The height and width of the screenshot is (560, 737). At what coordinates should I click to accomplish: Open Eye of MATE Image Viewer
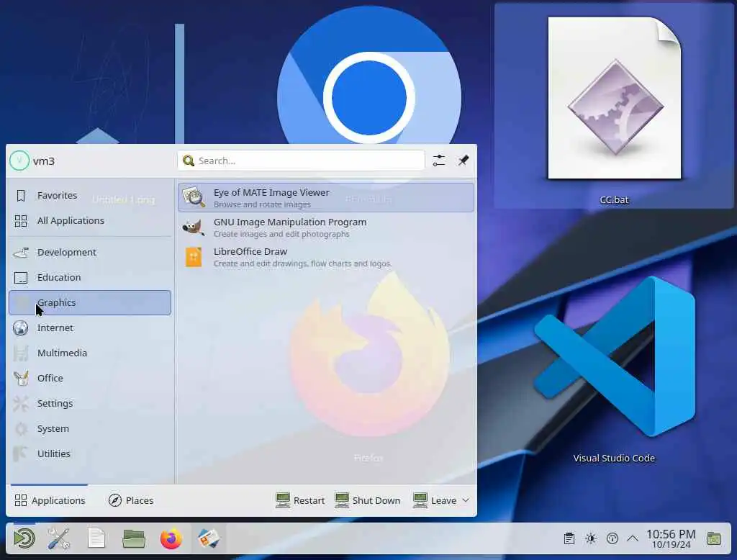click(326, 197)
